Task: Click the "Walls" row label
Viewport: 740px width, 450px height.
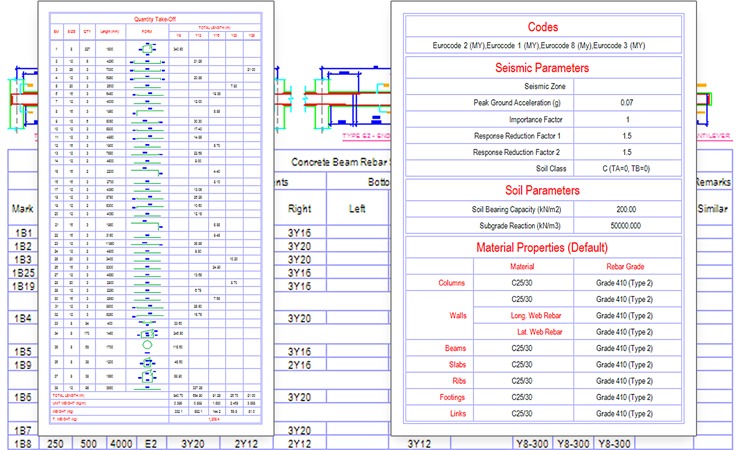Action: [458, 316]
